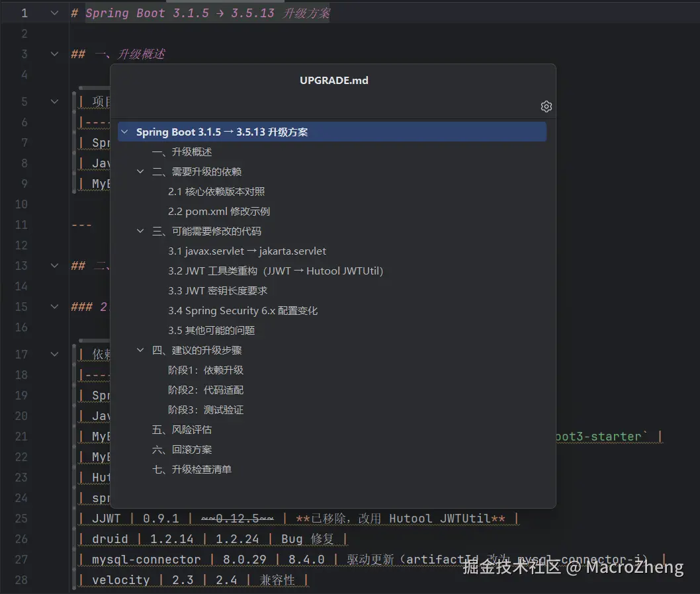
Task: Fold the heading on editor line 13
Action: (x=54, y=265)
